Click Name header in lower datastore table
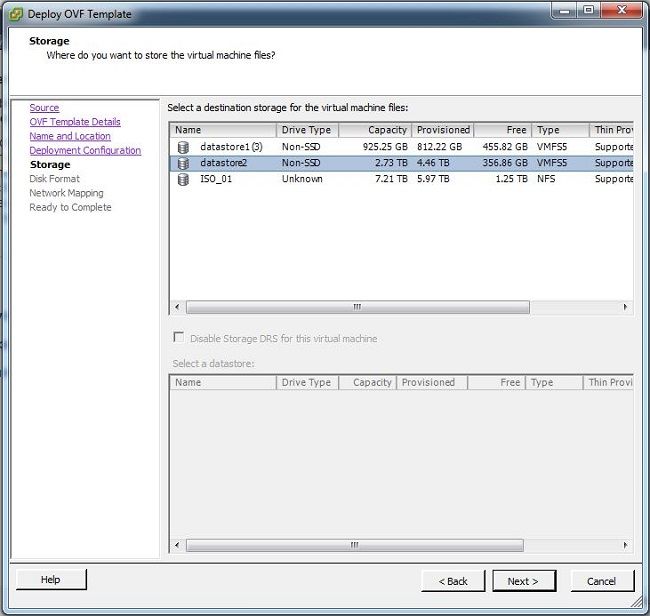The width and height of the screenshot is (650, 616). 223,383
